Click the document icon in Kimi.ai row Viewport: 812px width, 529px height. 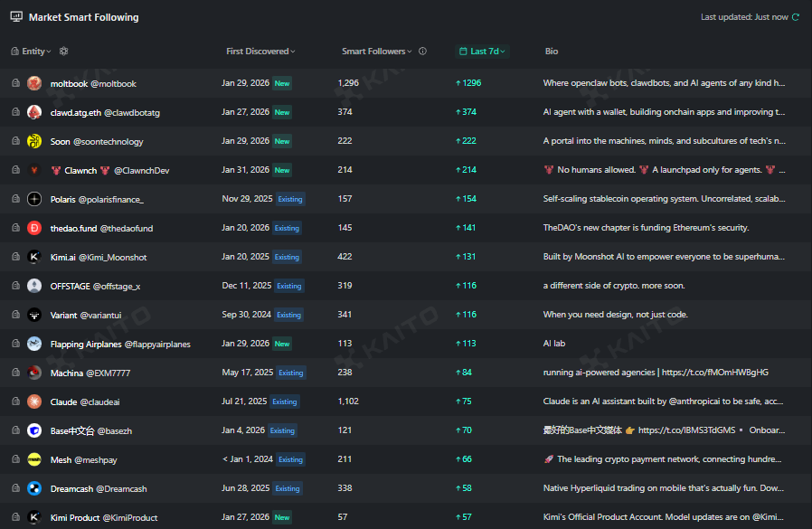15,257
